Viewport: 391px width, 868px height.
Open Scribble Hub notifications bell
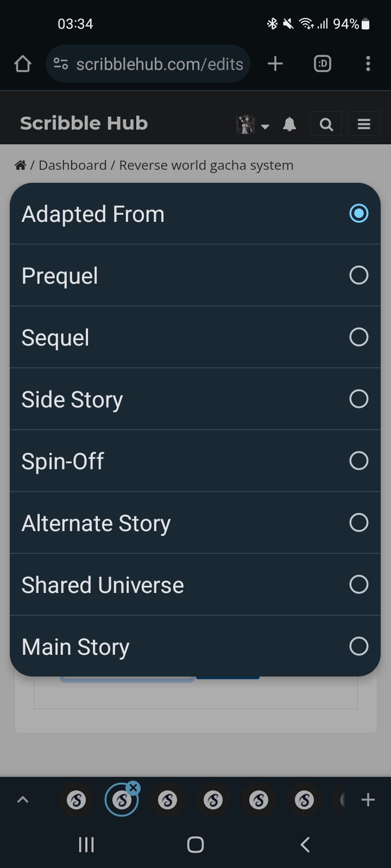point(289,125)
